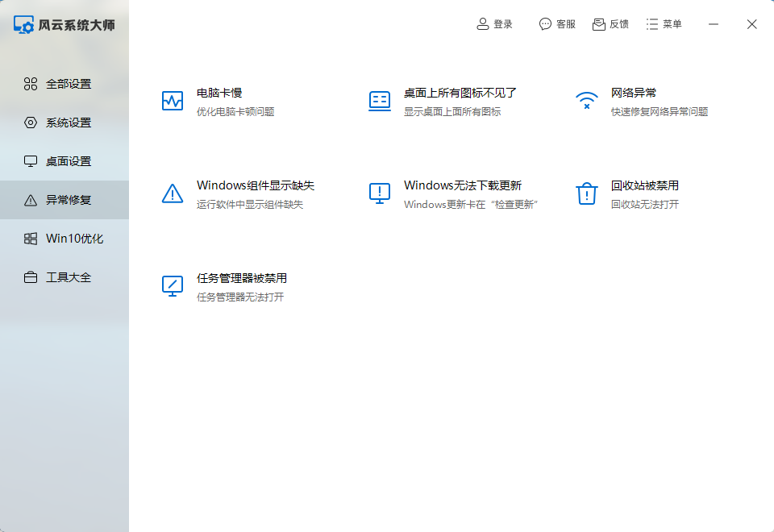Select the 任务管理器被禁用 repair title
Image resolution: width=774 pixels, height=532 pixels.
(x=241, y=278)
